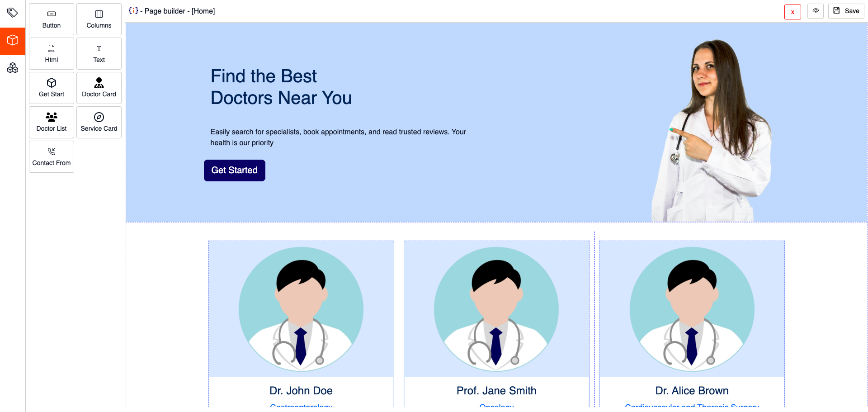
Task: Open the stacked cubes components panel
Action: tap(13, 68)
